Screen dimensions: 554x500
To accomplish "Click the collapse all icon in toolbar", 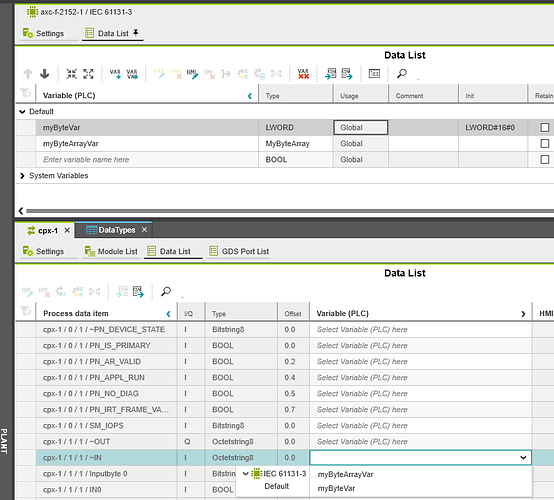I will [71, 74].
